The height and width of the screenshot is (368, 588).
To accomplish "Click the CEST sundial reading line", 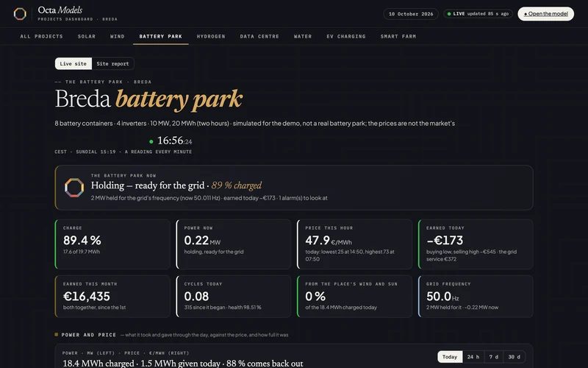I will tap(123, 152).
